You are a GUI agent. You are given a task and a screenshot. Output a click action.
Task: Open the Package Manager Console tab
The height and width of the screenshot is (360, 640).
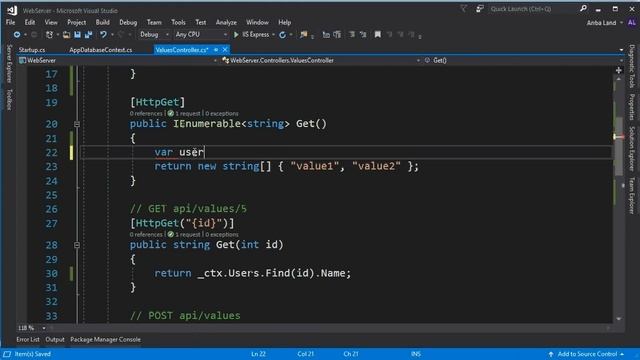click(x=105, y=340)
